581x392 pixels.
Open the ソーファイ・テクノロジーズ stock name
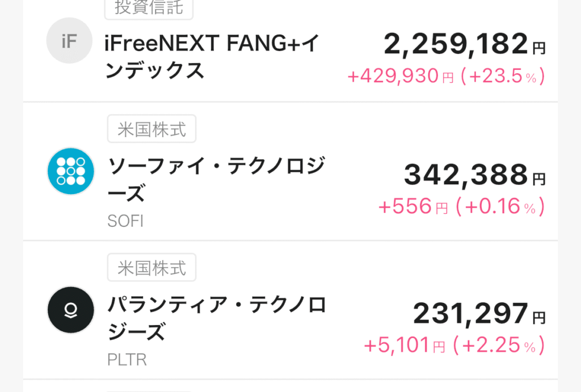(x=216, y=179)
